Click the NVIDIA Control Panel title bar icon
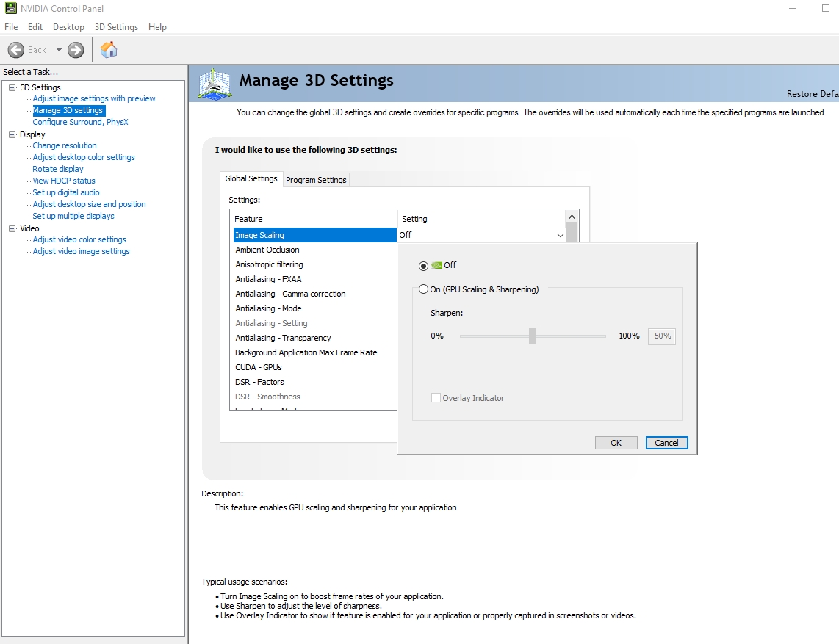Viewport: 839px width, 644px height. pos(10,9)
